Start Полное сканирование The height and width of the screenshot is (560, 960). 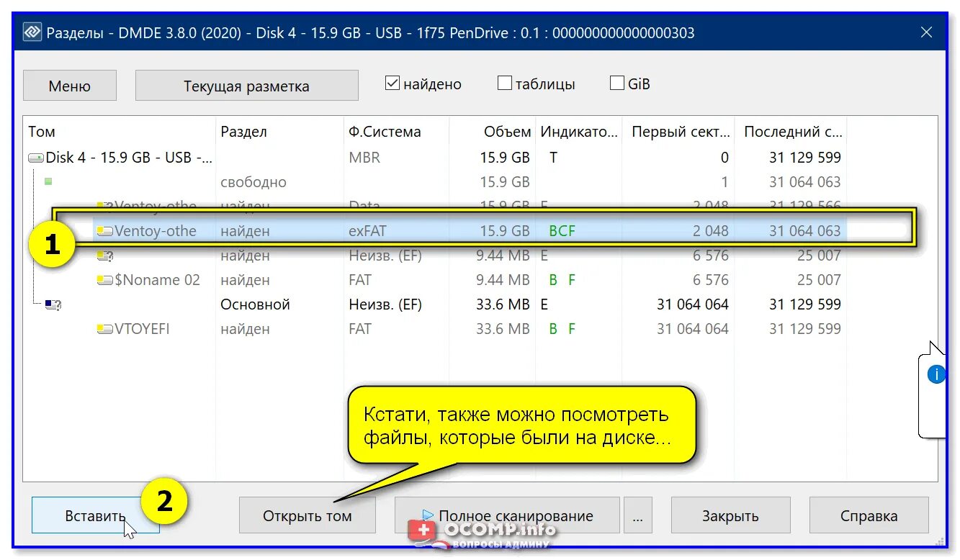click(507, 515)
